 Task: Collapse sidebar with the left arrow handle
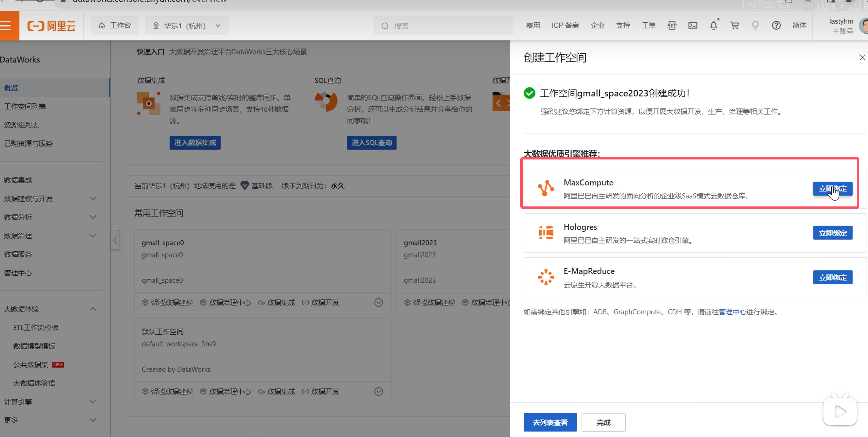(115, 240)
